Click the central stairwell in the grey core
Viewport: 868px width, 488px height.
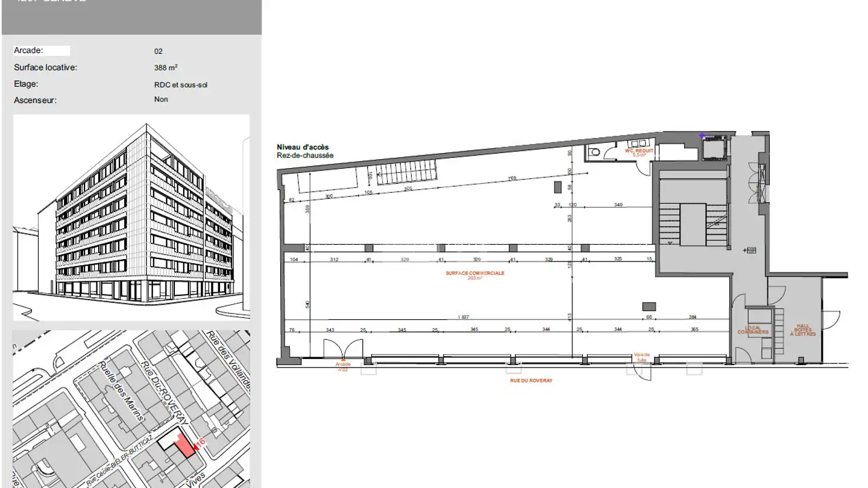click(x=693, y=224)
